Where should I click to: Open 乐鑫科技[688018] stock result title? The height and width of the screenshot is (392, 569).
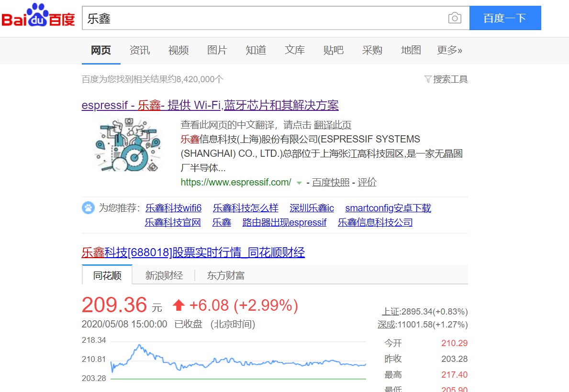[x=193, y=252]
